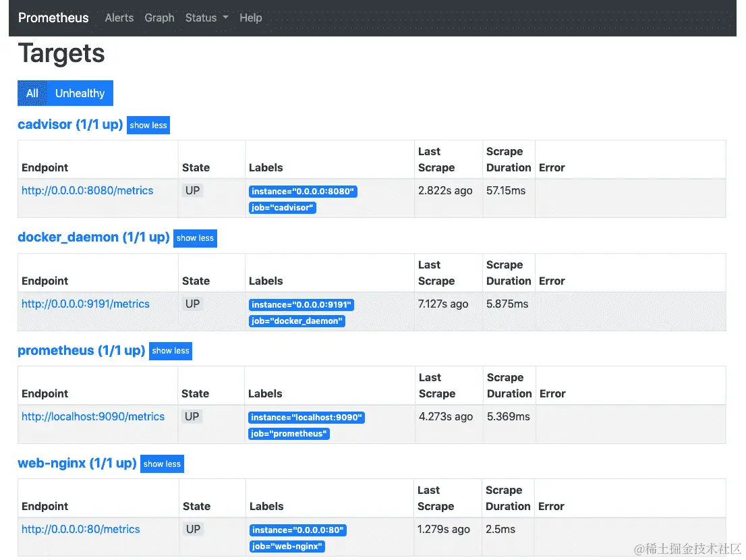746x560 pixels.
Task: Open endpoint http://0.0.0.0:8080/metrics
Action: [x=88, y=190]
